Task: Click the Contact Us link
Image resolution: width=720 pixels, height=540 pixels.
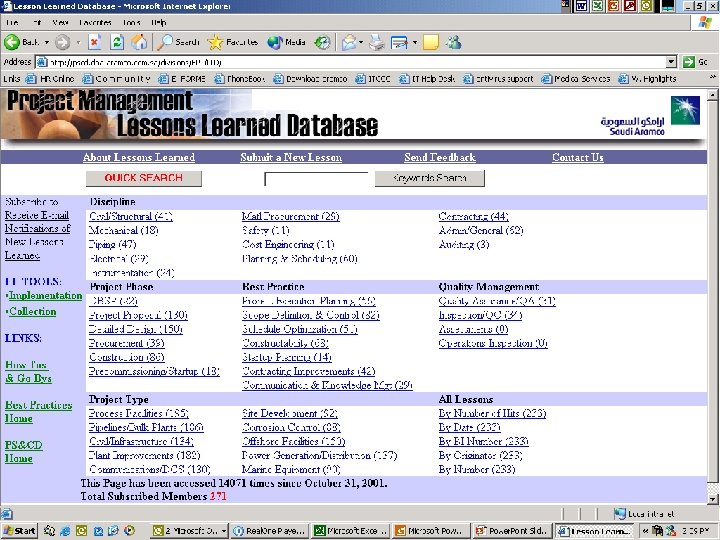Action: [x=578, y=158]
